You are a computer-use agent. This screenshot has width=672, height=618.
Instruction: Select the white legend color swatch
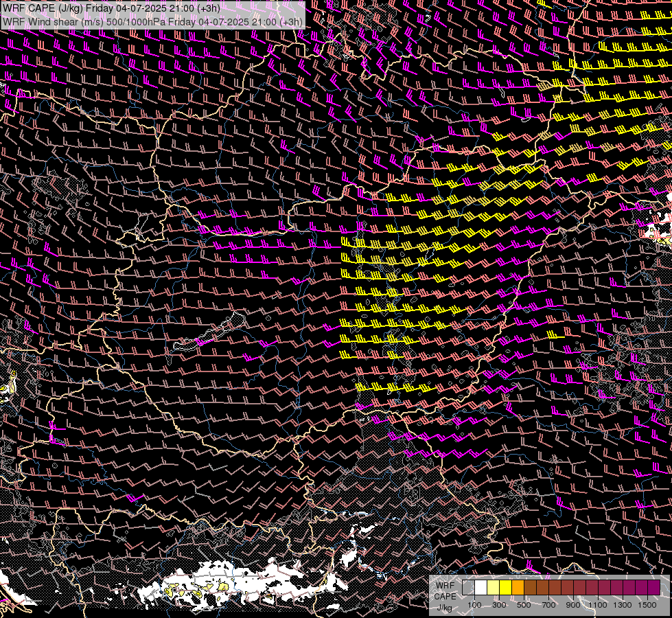[x=481, y=587]
